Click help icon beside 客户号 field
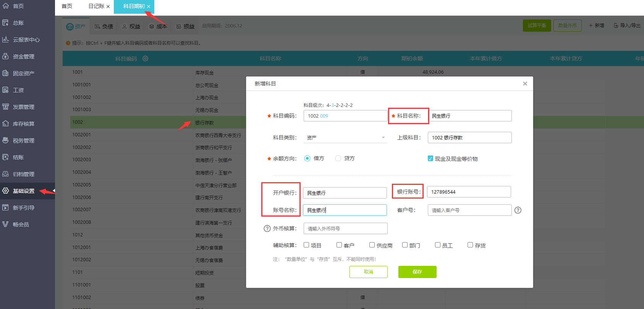The width and height of the screenshot is (644, 309). point(518,210)
